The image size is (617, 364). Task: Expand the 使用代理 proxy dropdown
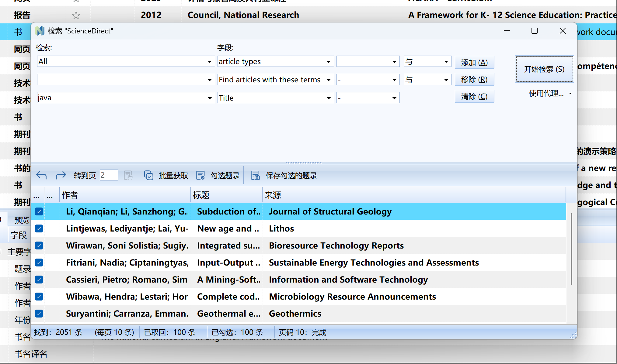tap(570, 94)
